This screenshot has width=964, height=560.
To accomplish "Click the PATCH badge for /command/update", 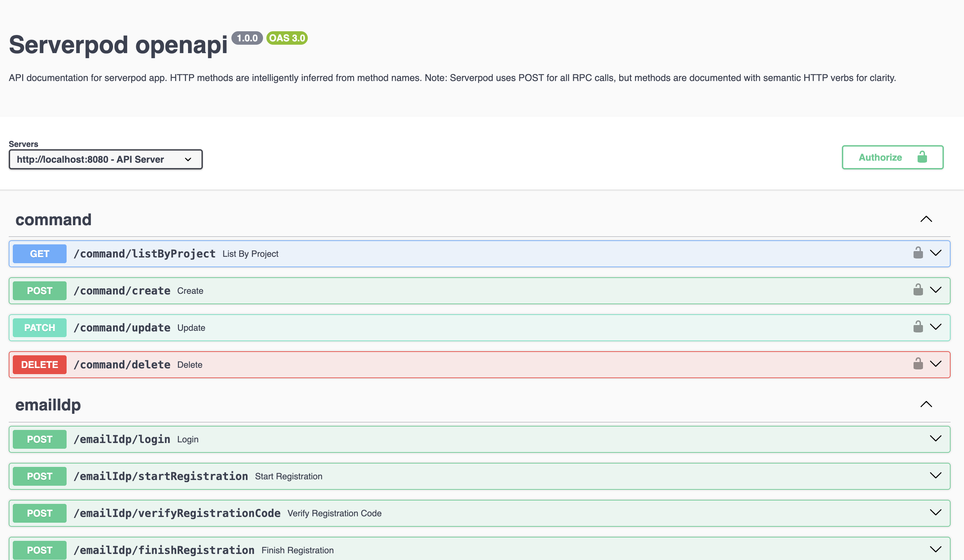I will [x=39, y=328].
